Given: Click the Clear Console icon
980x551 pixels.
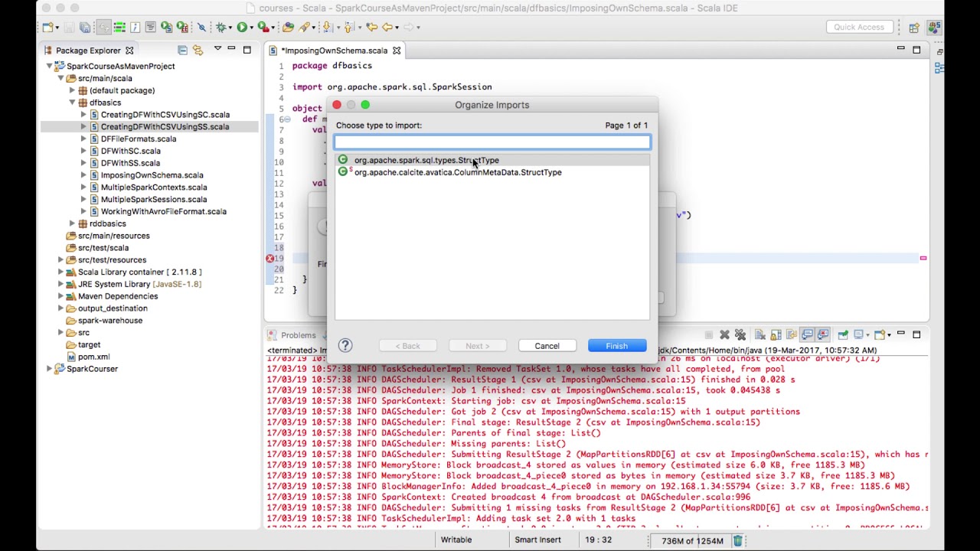Looking at the screenshot, I should [760, 334].
